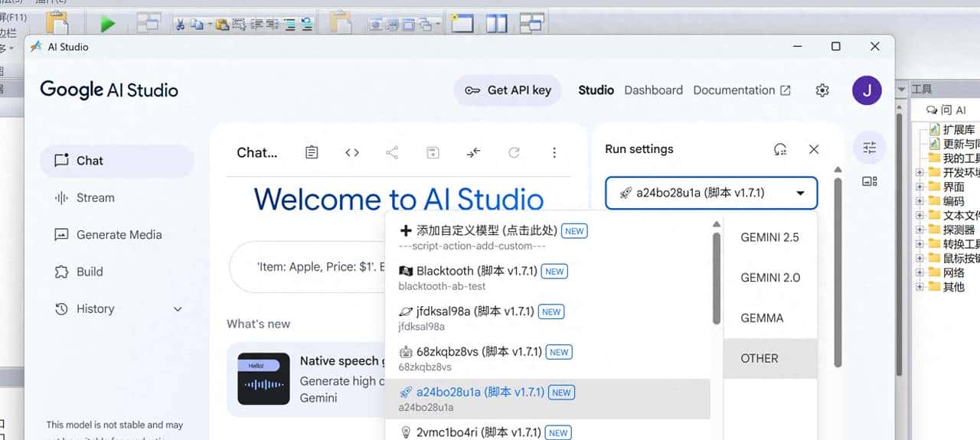
Task: Expand the 文本文件 folder in tools tree
Action: pyautogui.click(x=920, y=215)
